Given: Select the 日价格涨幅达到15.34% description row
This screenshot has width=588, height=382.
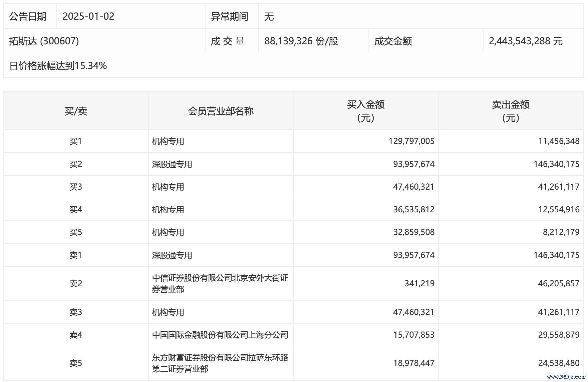Looking at the screenshot, I should [x=58, y=66].
